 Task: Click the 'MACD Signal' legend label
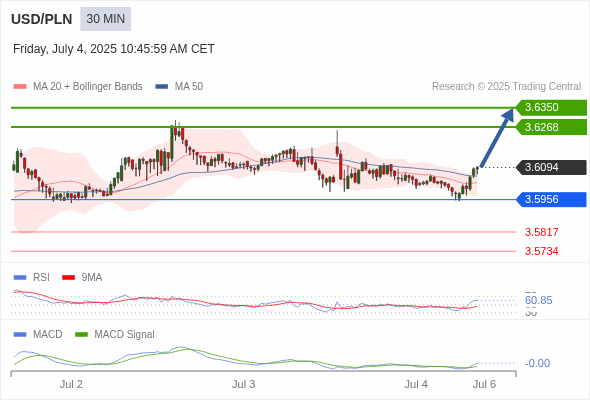(125, 335)
